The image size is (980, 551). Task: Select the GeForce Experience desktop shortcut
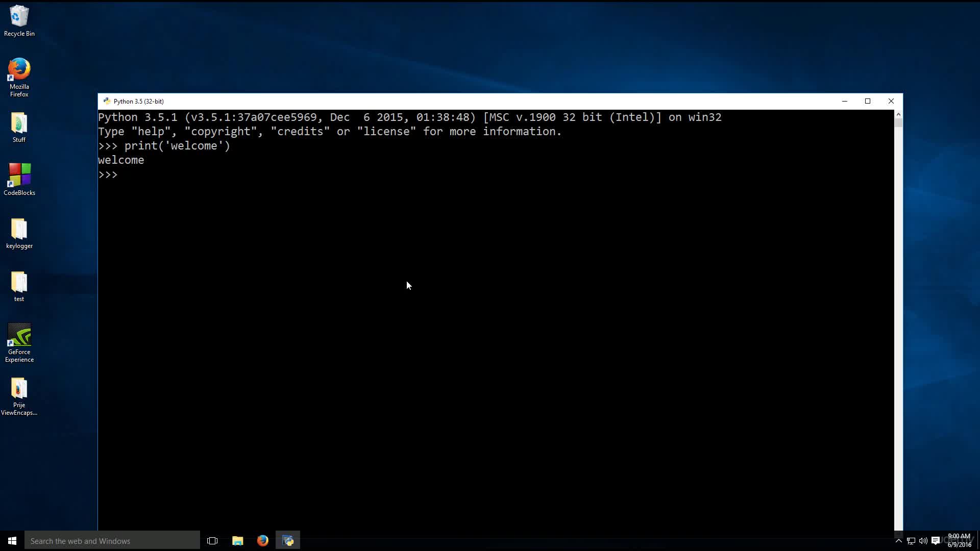19,343
